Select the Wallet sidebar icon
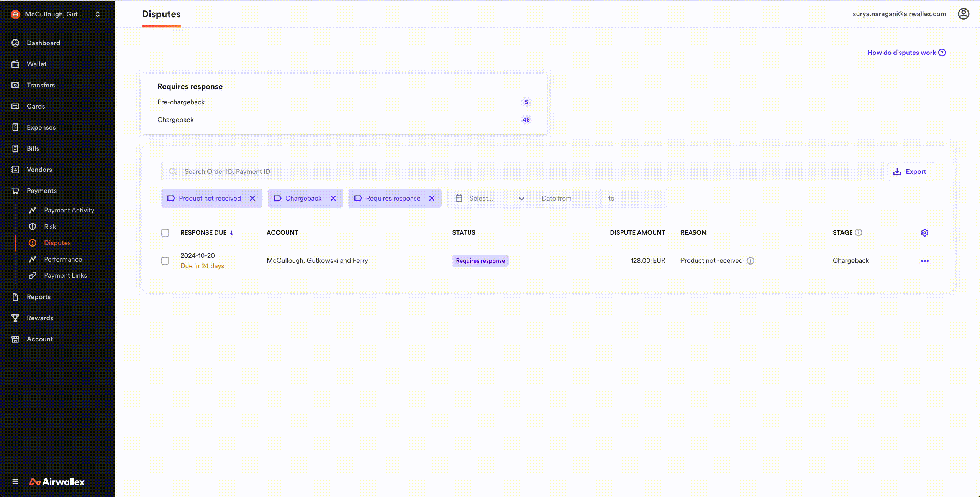This screenshot has height=497, width=980. pos(15,64)
